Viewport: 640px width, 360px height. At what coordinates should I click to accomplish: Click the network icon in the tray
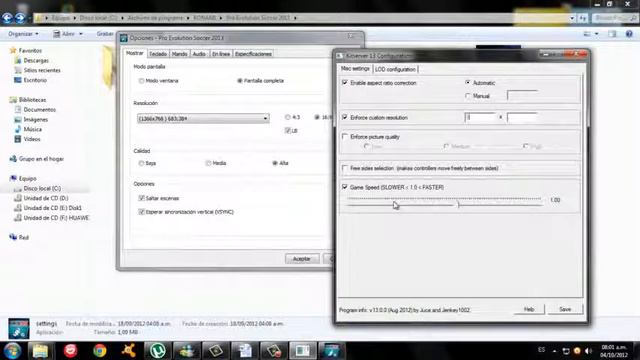(566, 351)
